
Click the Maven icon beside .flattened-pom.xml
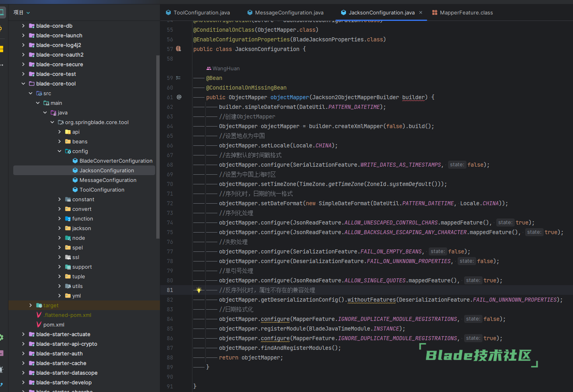[39, 315]
